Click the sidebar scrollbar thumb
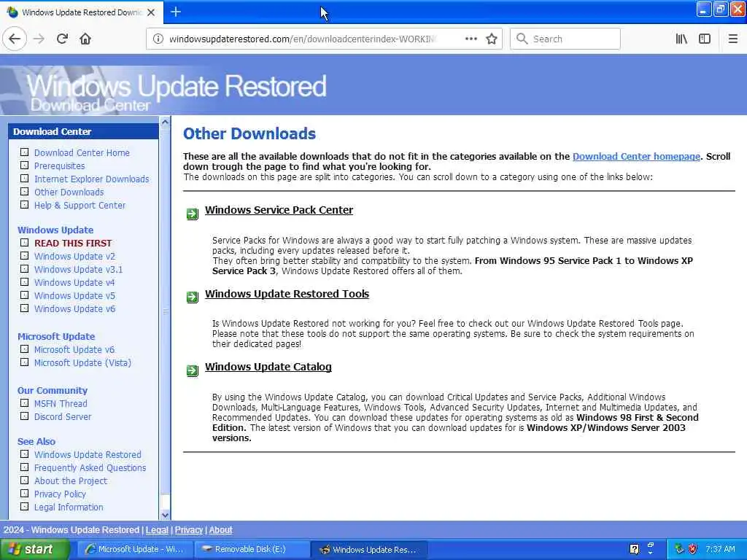 click(x=165, y=311)
